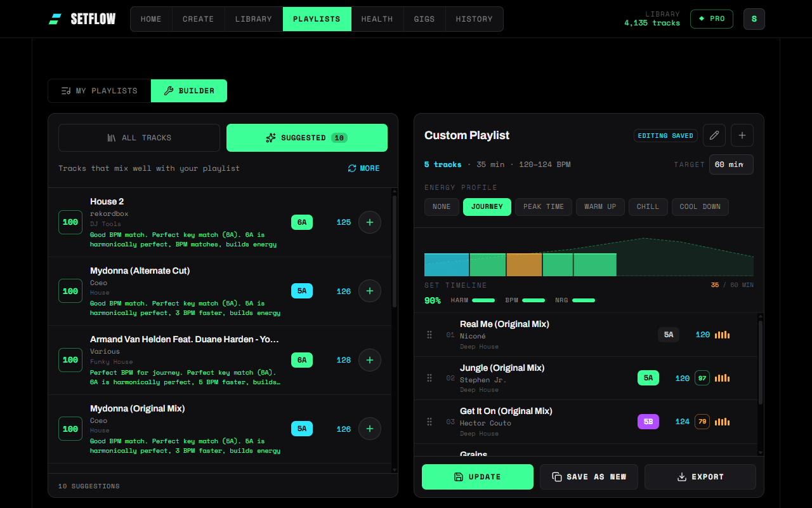Click the last green timeline segment
Image resolution: width=812 pixels, height=508 pixels.
click(x=595, y=265)
